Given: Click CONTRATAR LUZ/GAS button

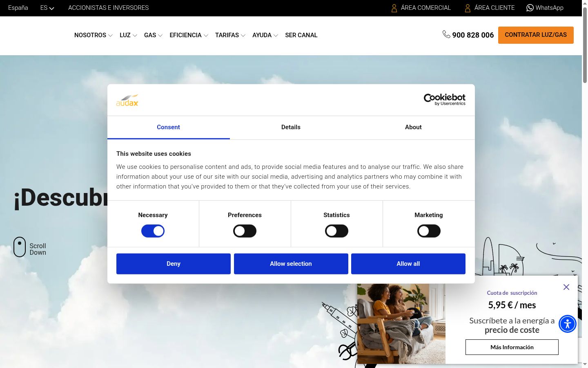Looking at the screenshot, I should tap(536, 35).
